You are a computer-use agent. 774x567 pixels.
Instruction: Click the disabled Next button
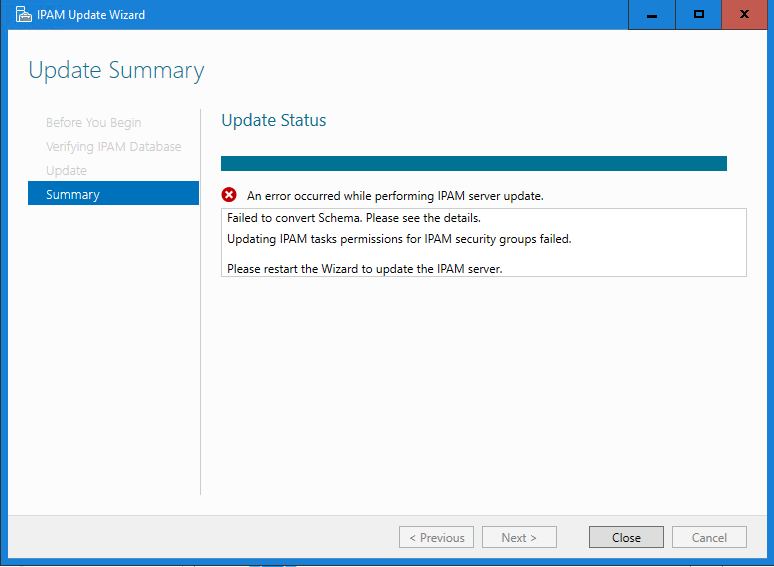click(519, 537)
